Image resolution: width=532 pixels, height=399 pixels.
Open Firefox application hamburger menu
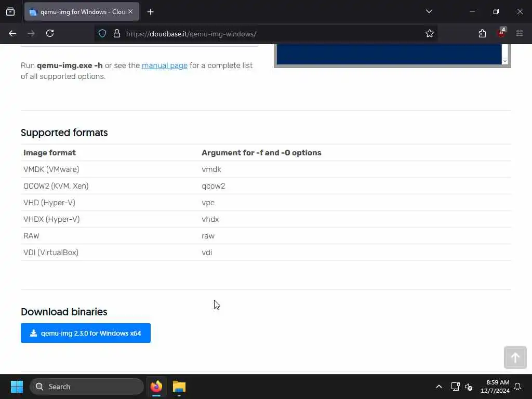(x=520, y=33)
